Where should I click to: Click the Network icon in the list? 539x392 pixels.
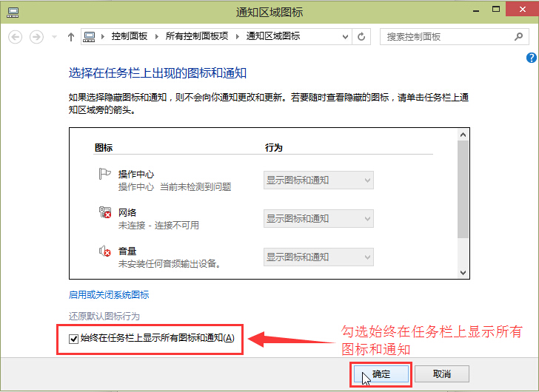104,213
